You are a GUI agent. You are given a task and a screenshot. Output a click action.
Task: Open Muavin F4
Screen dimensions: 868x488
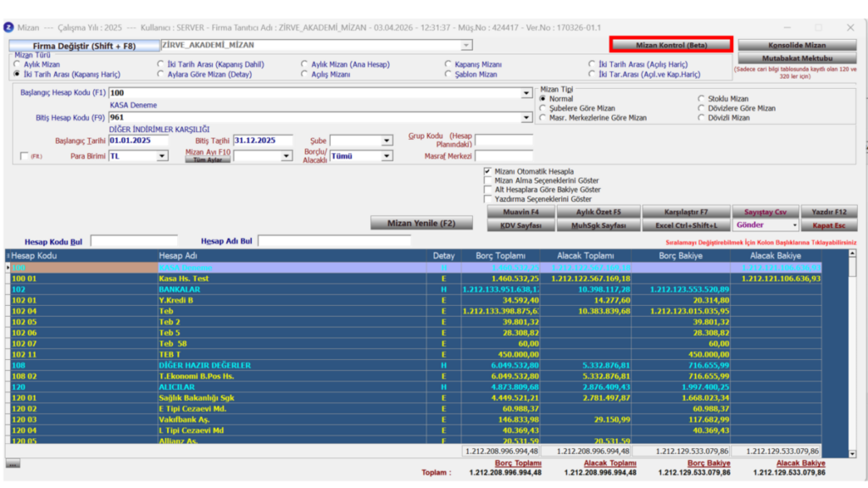click(x=521, y=212)
